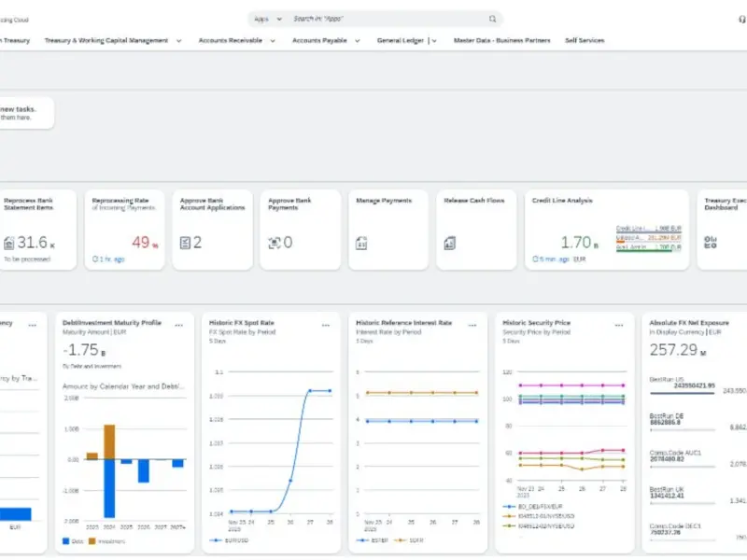The width and height of the screenshot is (747, 560).
Task: Click the Approve Bank Payments tile icon
Action: coord(274,243)
